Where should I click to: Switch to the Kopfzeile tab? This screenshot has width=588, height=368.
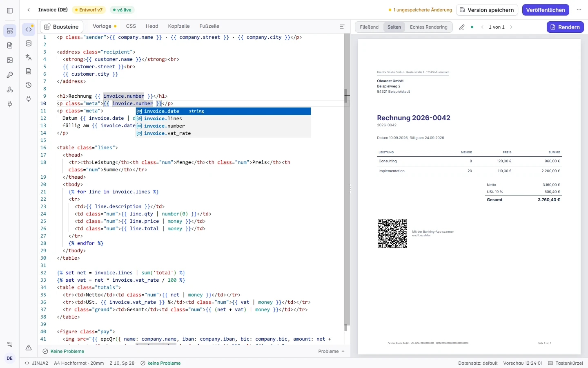(x=179, y=26)
